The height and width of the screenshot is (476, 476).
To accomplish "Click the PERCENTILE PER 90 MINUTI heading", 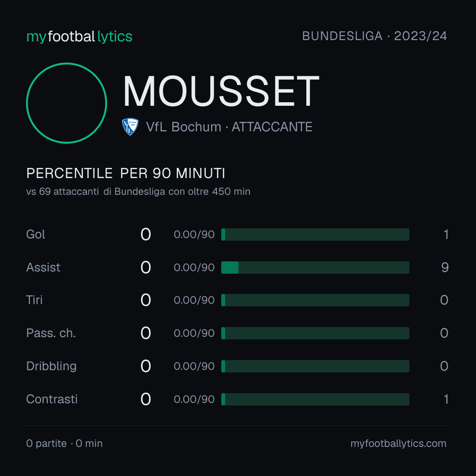I will coord(126,173).
